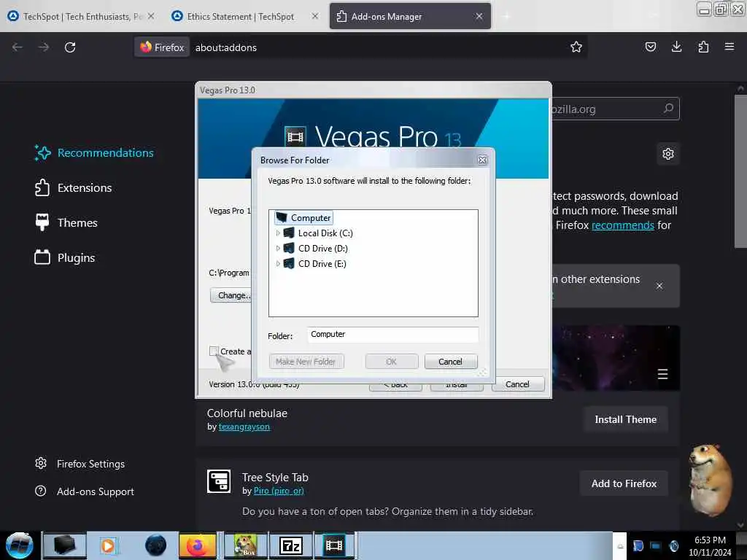Open the Themes section in sidebar

pyautogui.click(x=66, y=222)
